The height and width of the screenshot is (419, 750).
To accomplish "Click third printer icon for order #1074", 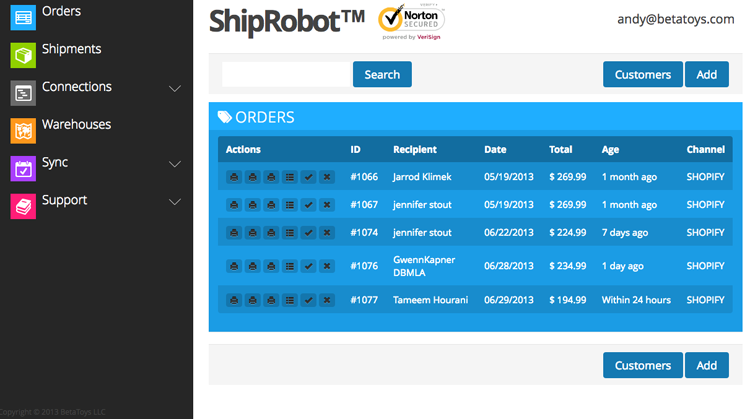I will coord(271,232).
